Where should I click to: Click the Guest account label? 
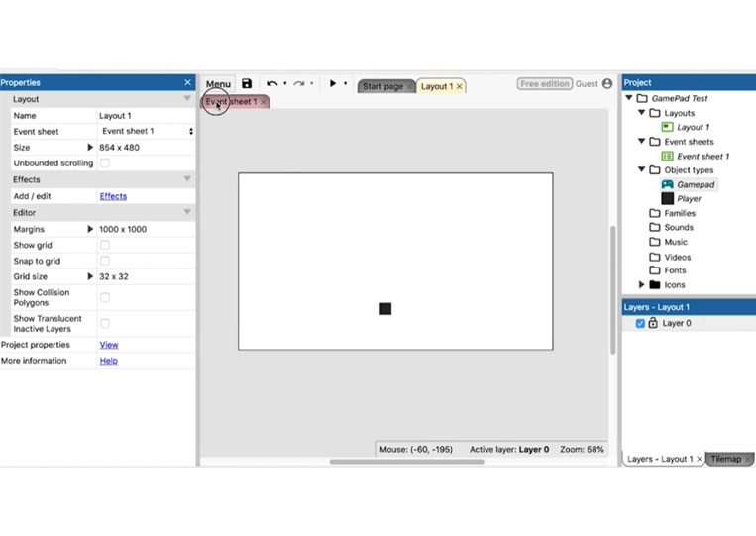coord(587,84)
